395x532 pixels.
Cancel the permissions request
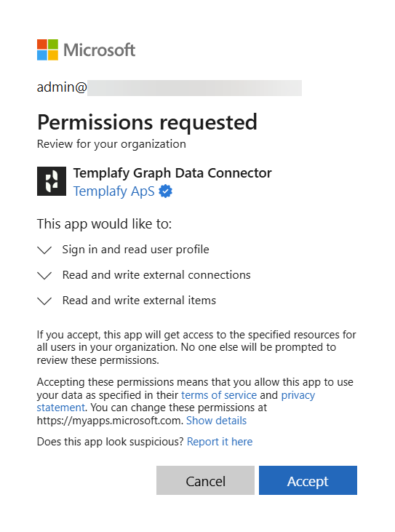[x=205, y=480]
